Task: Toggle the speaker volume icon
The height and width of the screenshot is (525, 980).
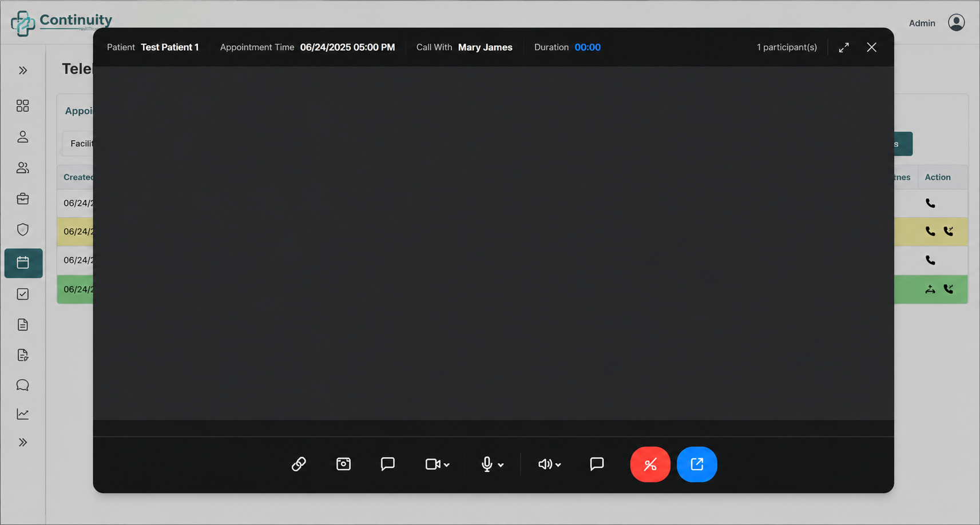Action: (545, 464)
